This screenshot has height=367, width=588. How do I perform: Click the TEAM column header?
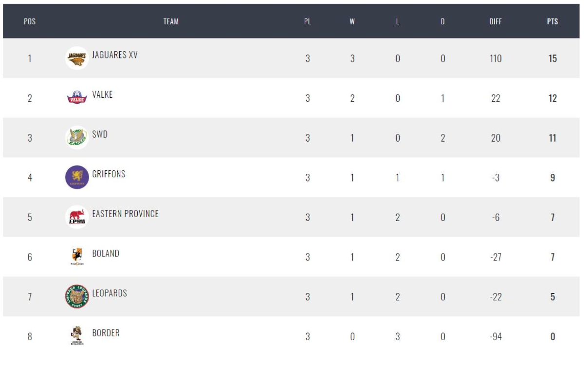(x=171, y=21)
